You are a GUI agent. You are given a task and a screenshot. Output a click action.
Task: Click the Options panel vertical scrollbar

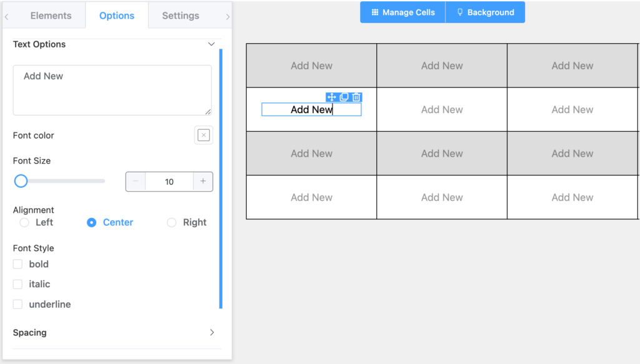(221, 179)
